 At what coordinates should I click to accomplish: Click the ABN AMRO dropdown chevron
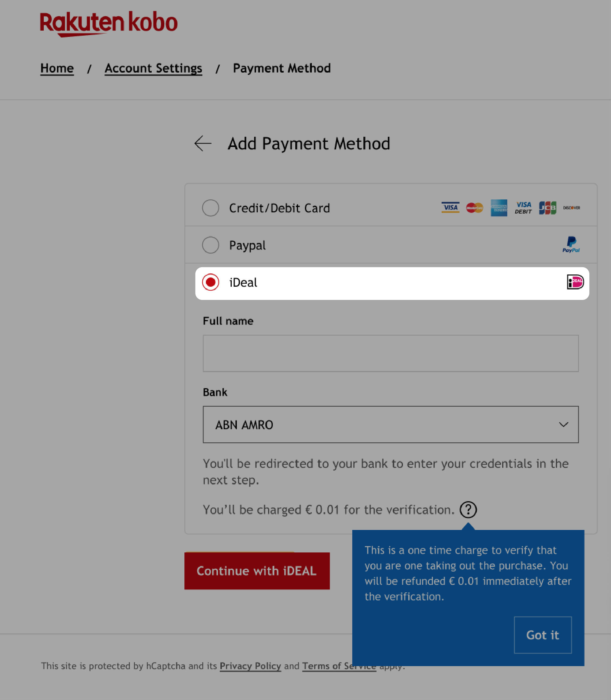click(x=563, y=424)
